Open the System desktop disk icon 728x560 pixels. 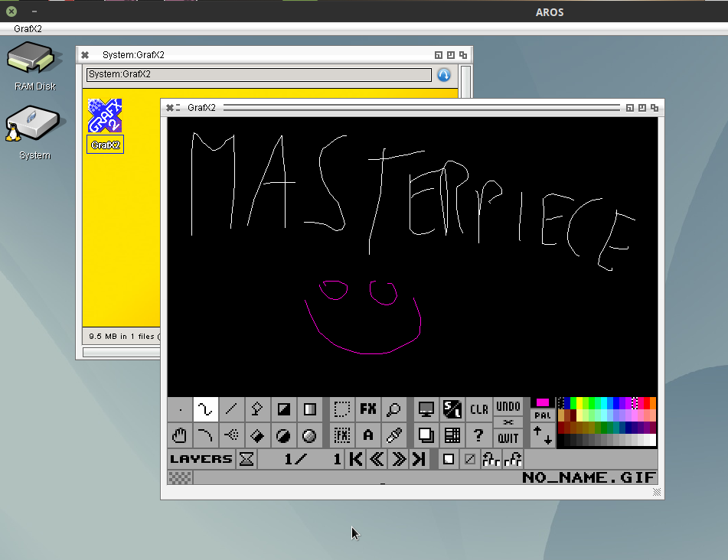pos(34,133)
